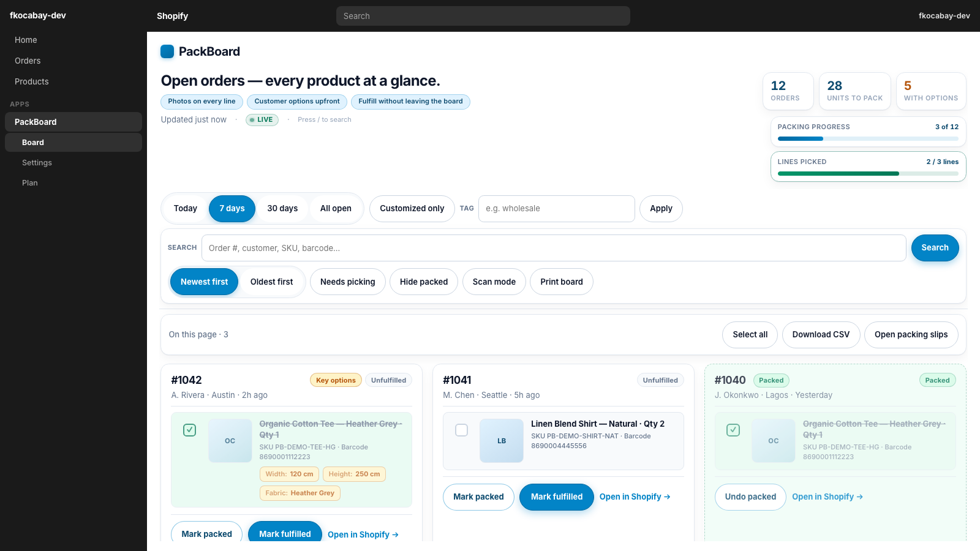
Task: Open the OC product thumbnail in order #1040
Action: click(x=774, y=441)
